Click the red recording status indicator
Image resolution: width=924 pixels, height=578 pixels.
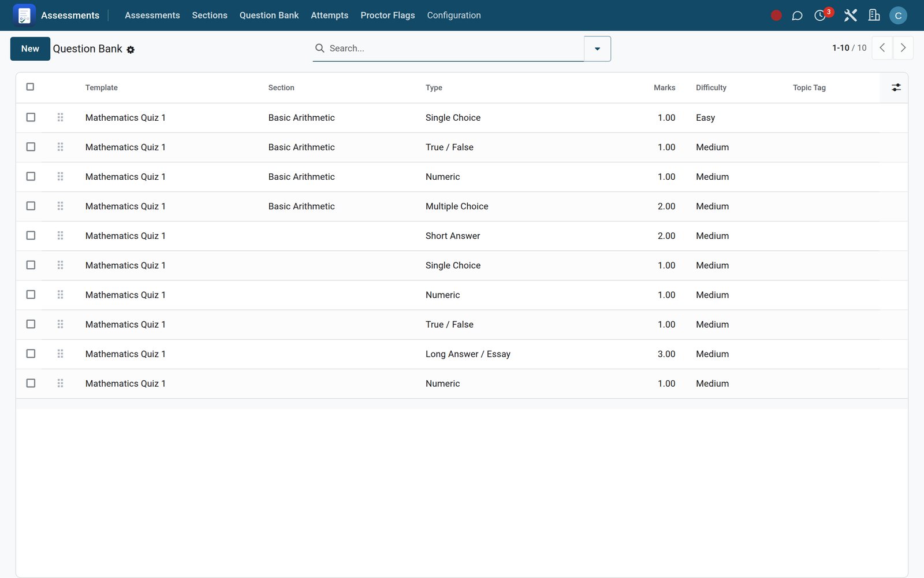pyautogui.click(x=776, y=16)
